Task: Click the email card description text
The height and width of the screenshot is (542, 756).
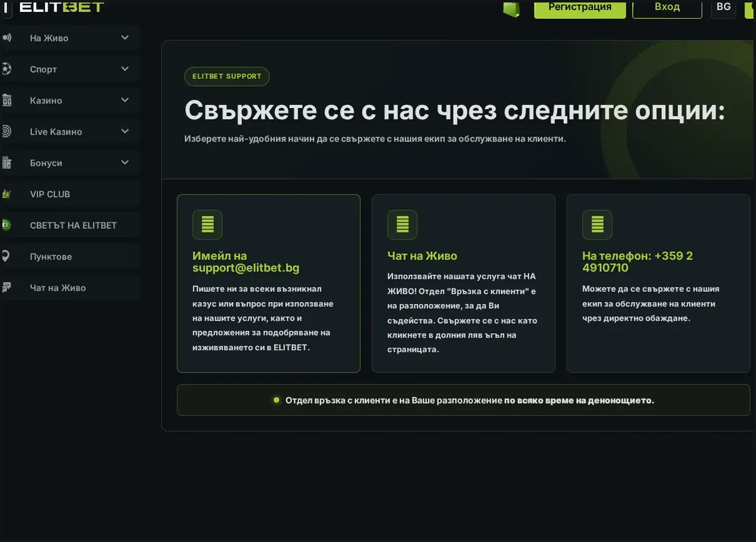Action: tap(263, 318)
